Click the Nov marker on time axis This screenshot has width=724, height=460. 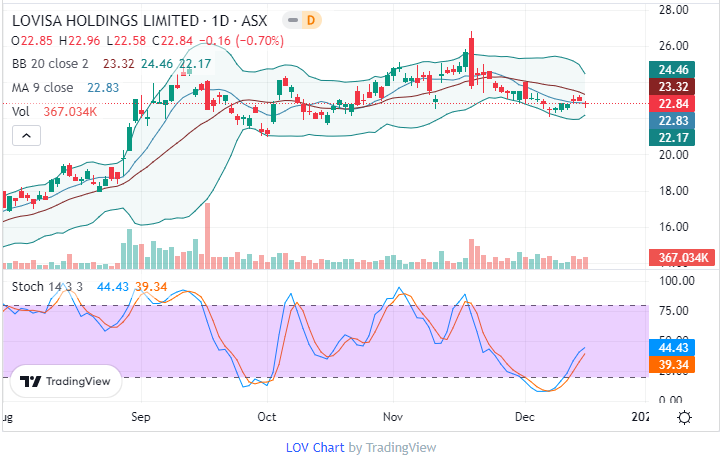pyautogui.click(x=392, y=415)
